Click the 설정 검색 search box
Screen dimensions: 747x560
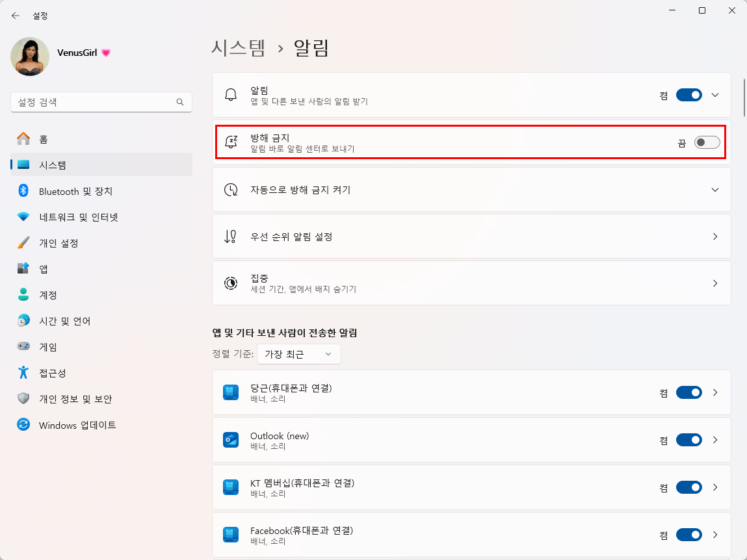[101, 102]
